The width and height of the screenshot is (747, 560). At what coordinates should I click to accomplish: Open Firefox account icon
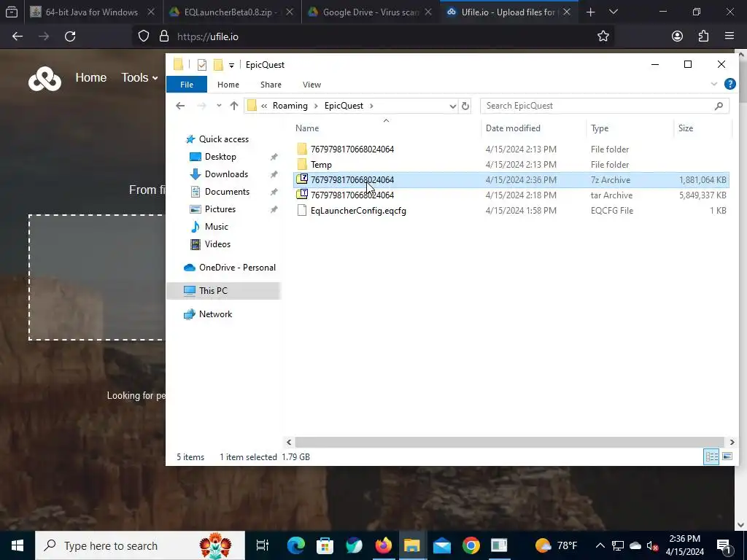tap(677, 36)
